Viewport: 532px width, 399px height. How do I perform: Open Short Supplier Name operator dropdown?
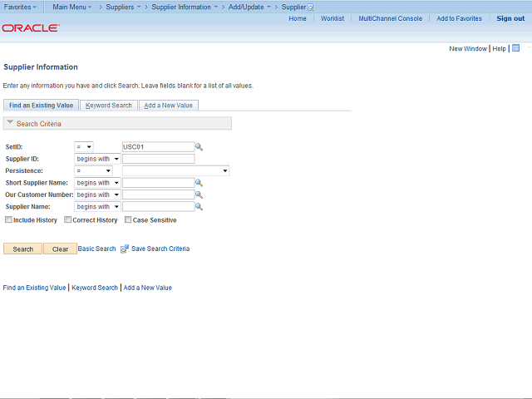tap(97, 183)
